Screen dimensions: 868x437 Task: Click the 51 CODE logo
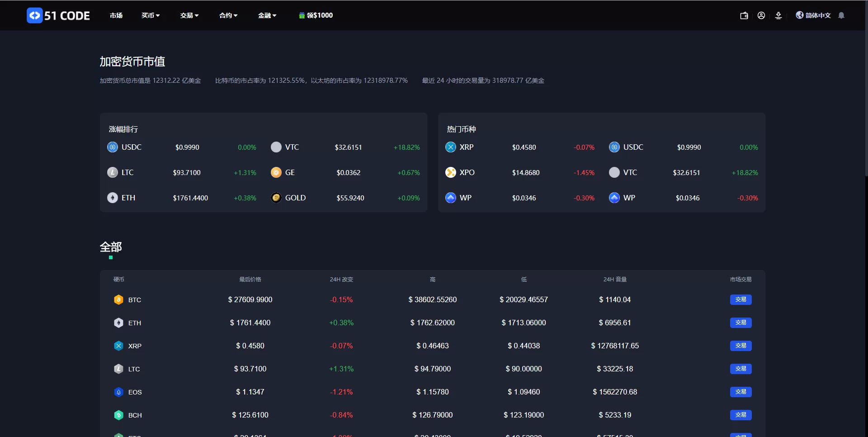point(58,15)
